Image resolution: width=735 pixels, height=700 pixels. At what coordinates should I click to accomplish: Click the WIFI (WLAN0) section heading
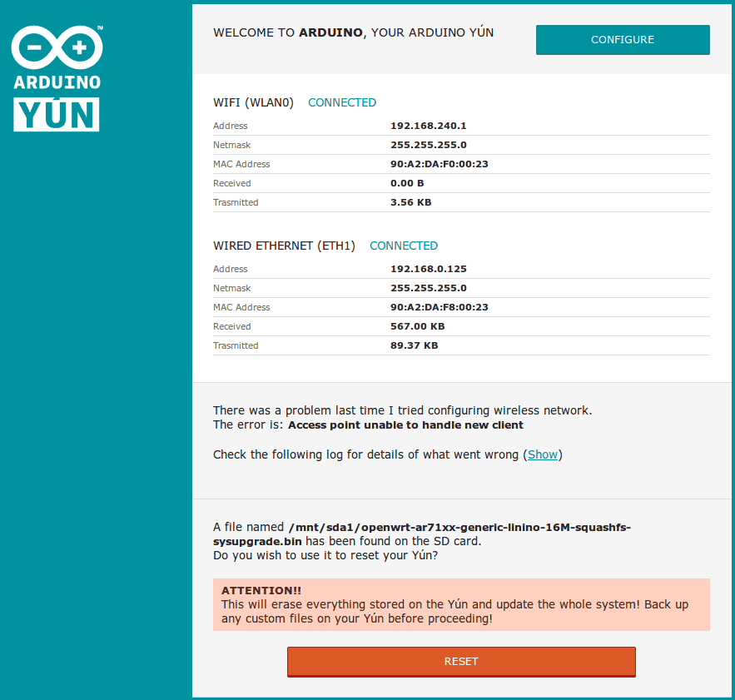(x=253, y=102)
